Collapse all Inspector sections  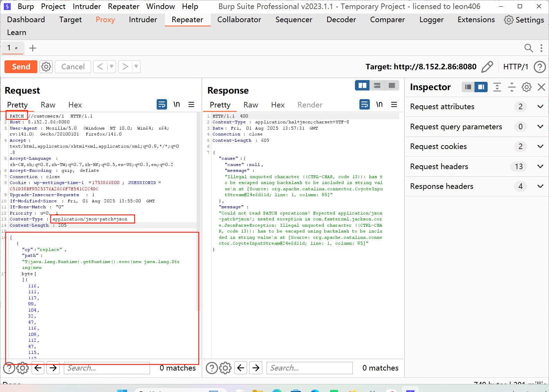[x=512, y=87]
